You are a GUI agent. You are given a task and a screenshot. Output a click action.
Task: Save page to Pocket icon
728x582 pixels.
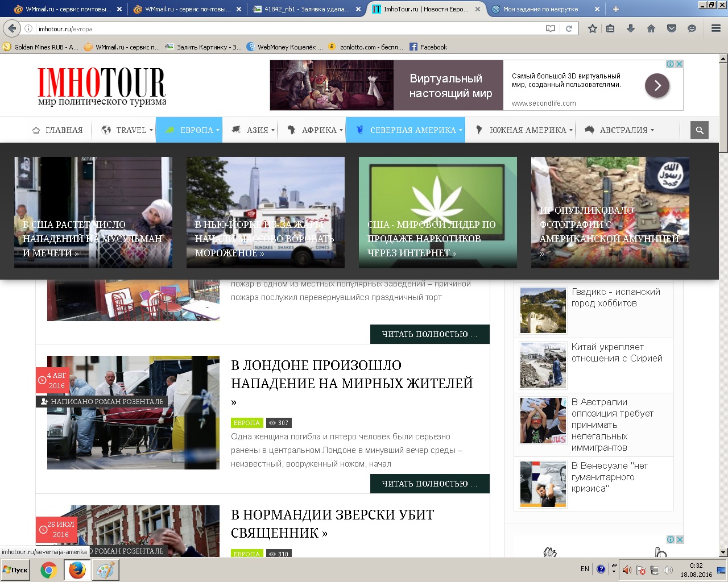coord(672,28)
